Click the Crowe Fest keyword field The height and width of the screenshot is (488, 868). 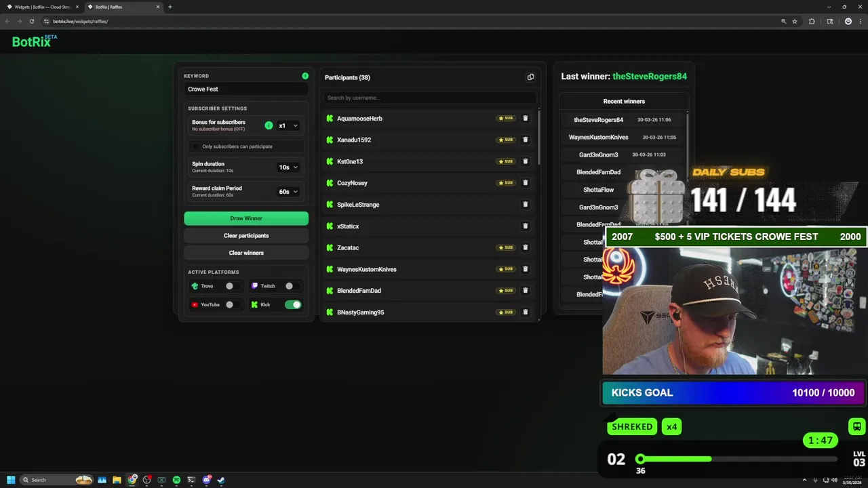click(x=246, y=89)
